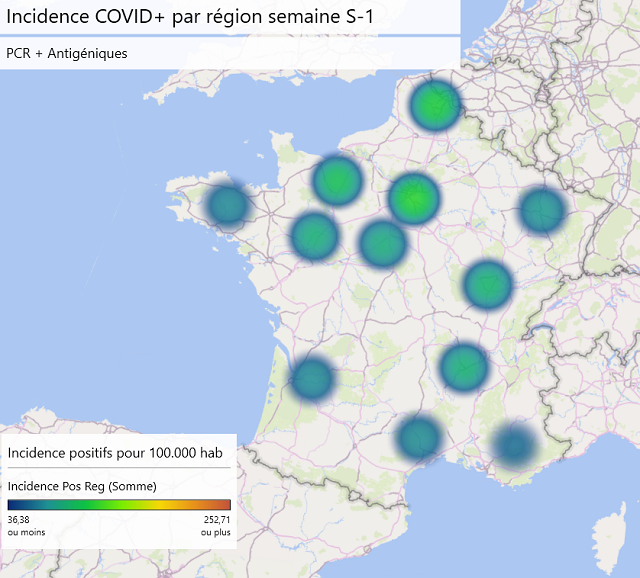Click the 'ou moins' legend text
Image resolution: width=640 pixels, height=578 pixels.
(27, 532)
